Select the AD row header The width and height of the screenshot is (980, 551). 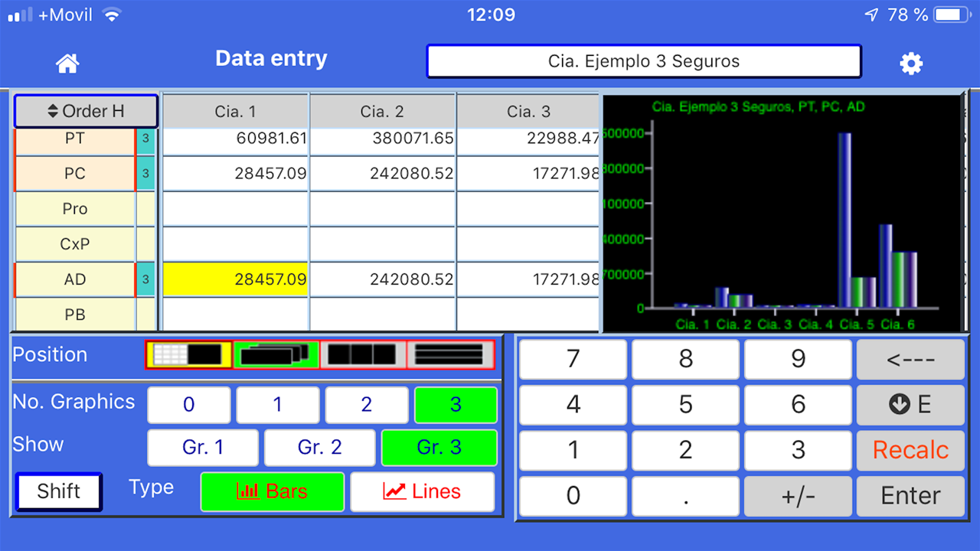coord(75,279)
